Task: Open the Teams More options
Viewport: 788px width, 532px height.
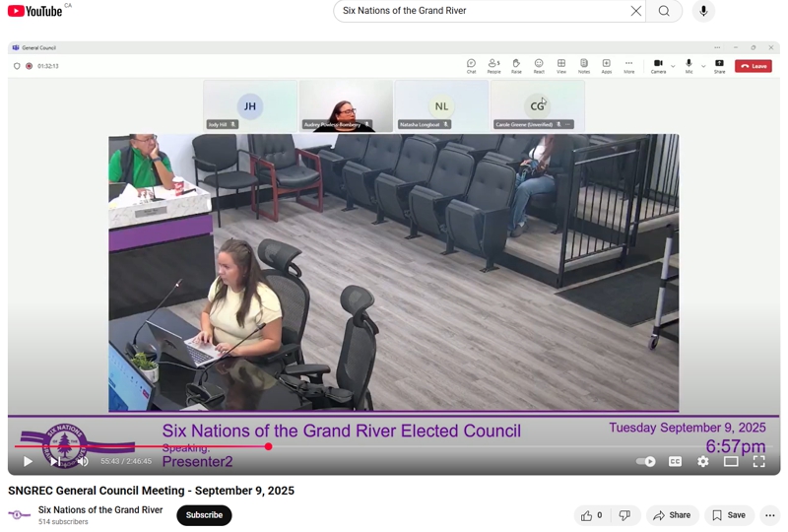Action: pos(628,66)
